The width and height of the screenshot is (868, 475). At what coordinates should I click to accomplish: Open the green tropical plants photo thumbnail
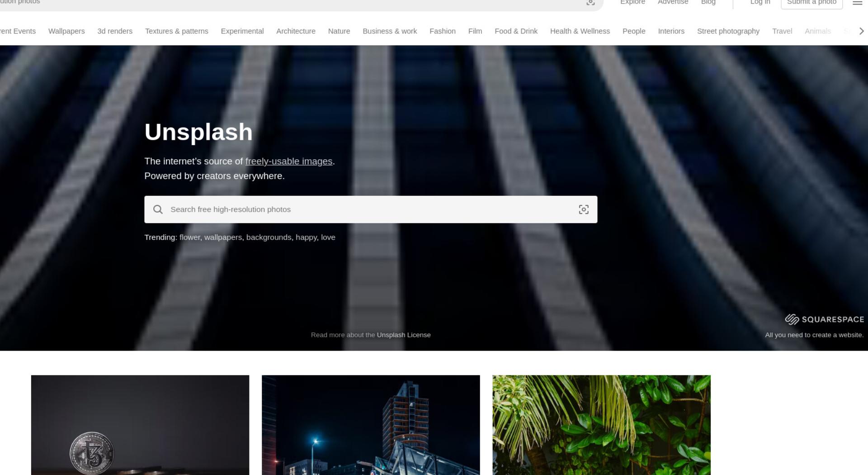(x=601, y=425)
